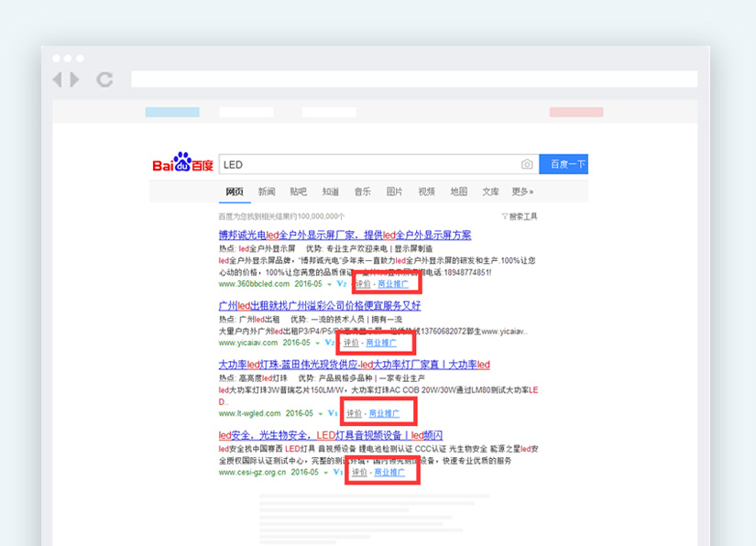
Task: Click V1 badge next to www.lt-wgled.com
Action: pyautogui.click(x=333, y=413)
